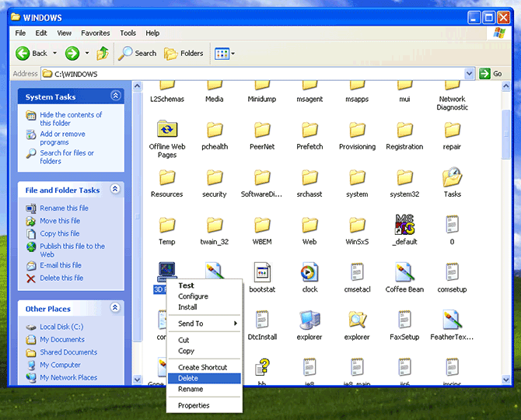Expand the Address bar dropdown
This screenshot has height=420, width=521.
pos(469,73)
